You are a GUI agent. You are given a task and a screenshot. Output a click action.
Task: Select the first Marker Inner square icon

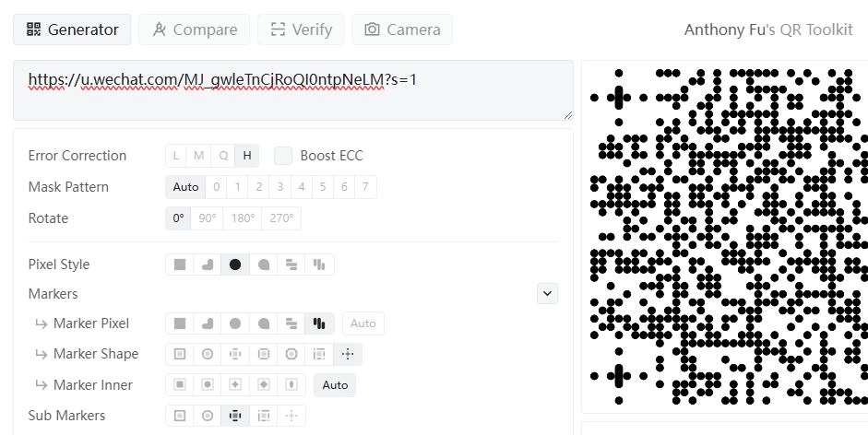(x=179, y=384)
